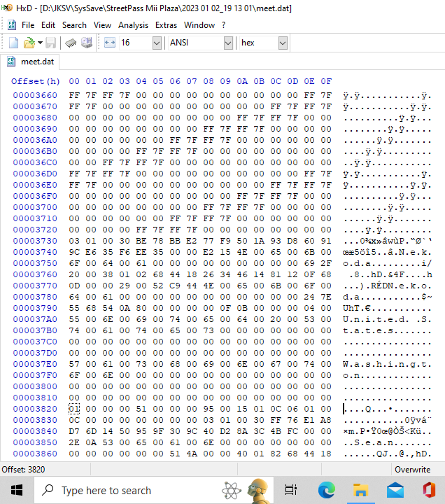
Task: Click selected byte 01 at offset 3820
Action: 74,409
